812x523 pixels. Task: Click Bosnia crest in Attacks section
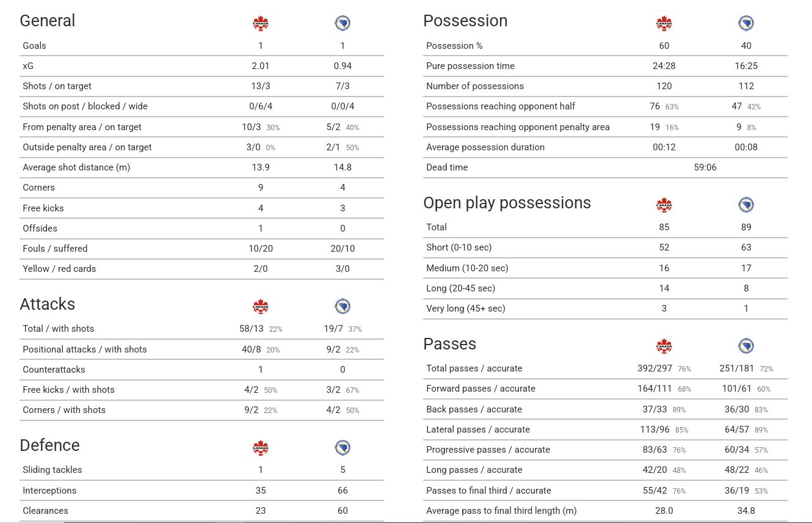(343, 307)
